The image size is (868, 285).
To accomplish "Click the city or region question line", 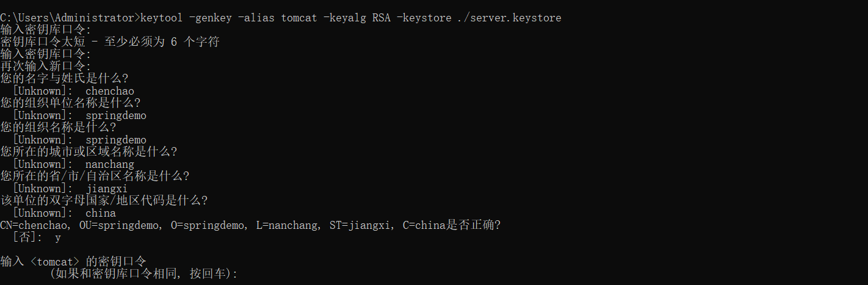I will click(x=89, y=152).
